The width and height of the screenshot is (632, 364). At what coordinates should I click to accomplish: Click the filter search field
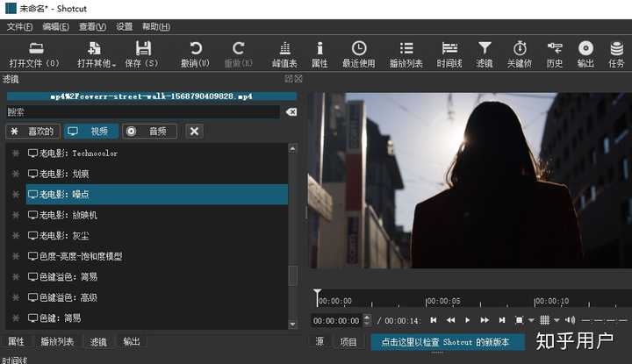[143, 112]
